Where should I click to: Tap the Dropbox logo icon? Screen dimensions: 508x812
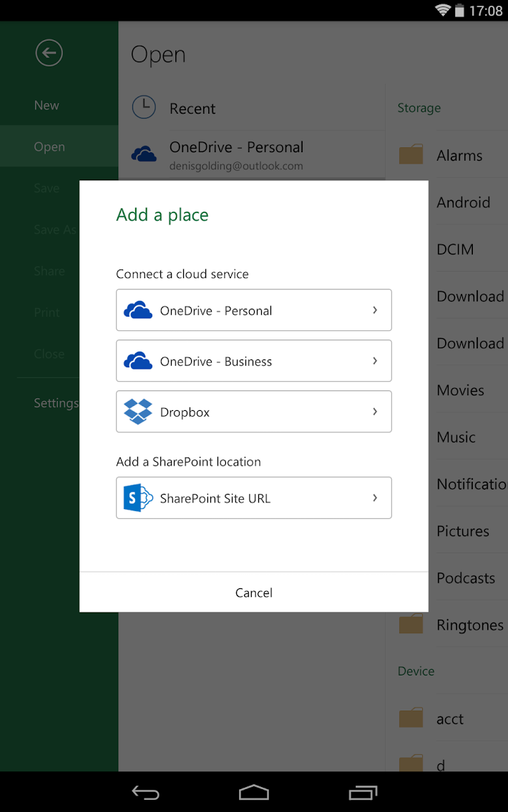138,412
